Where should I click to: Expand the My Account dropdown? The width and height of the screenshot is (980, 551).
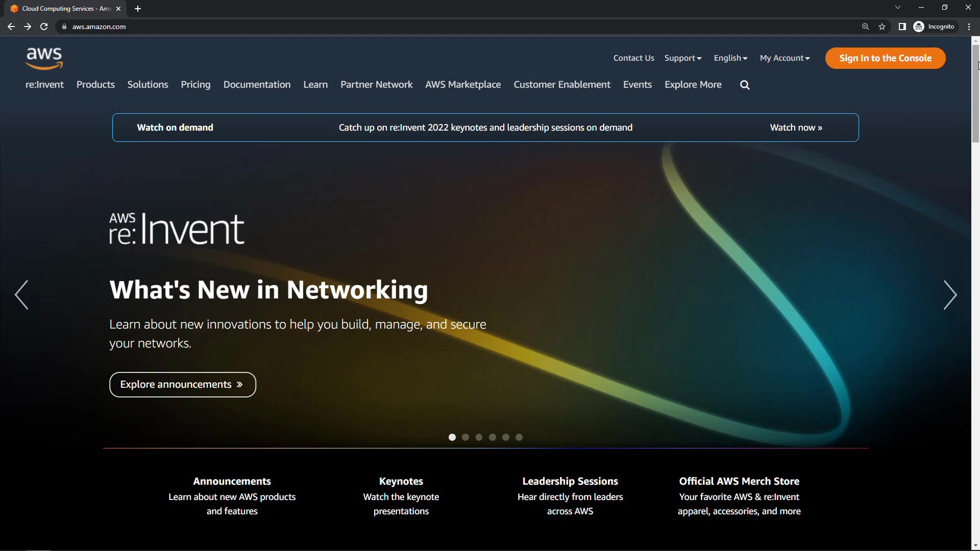coord(785,58)
